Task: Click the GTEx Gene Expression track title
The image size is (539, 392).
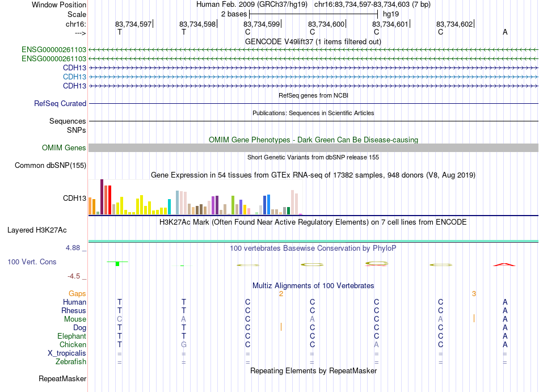Action: (313, 175)
